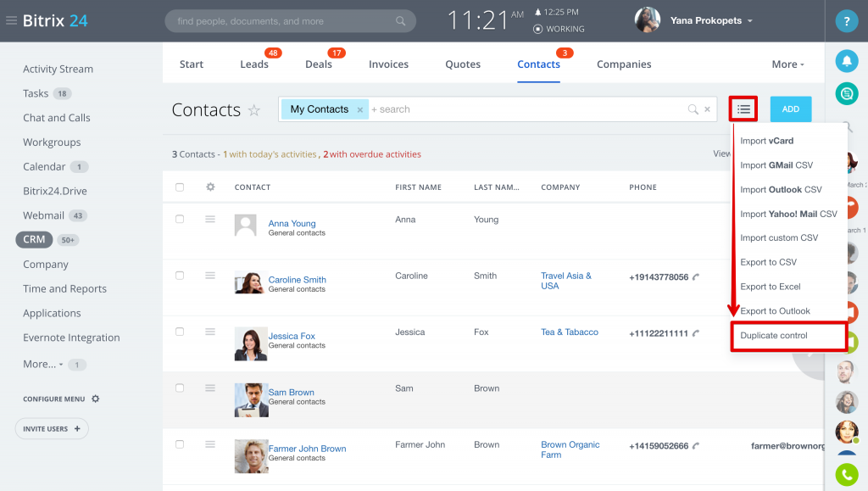Filter contacts with overdue activities link

click(372, 154)
